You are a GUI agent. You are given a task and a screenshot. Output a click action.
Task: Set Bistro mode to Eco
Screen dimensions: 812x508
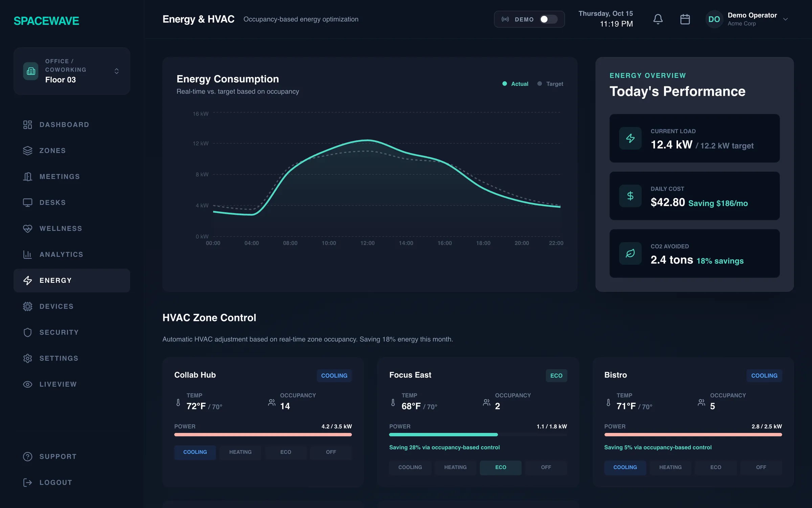[x=716, y=467]
